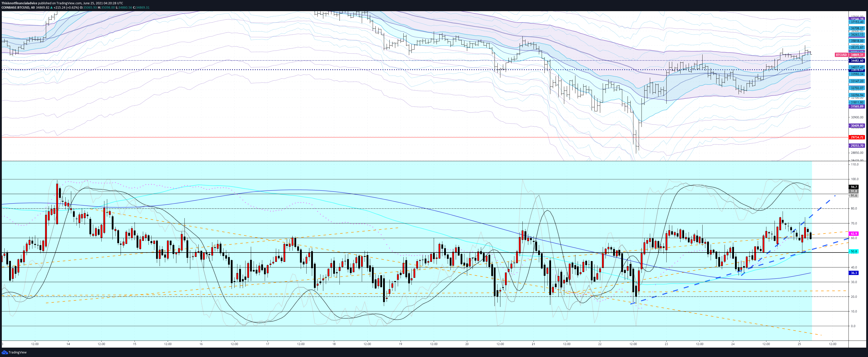Click the 20.0 oscillator axis value
868x357 pixels.
[x=854, y=297]
